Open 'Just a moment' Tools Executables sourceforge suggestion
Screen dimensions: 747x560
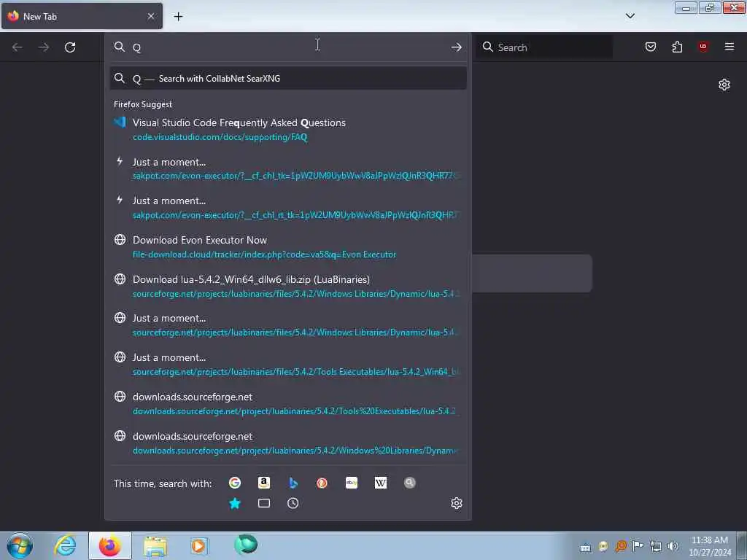[288, 365]
